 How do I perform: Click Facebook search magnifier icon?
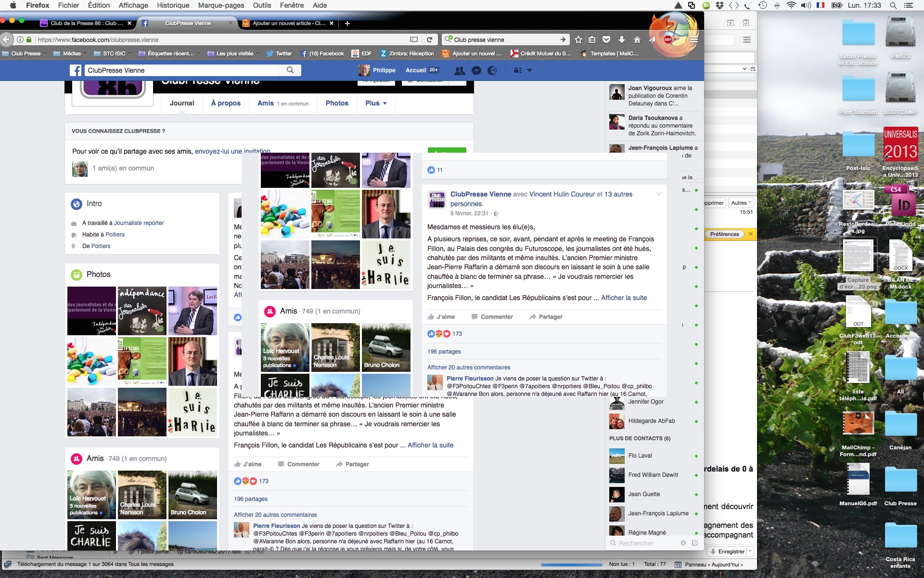[x=290, y=70]
